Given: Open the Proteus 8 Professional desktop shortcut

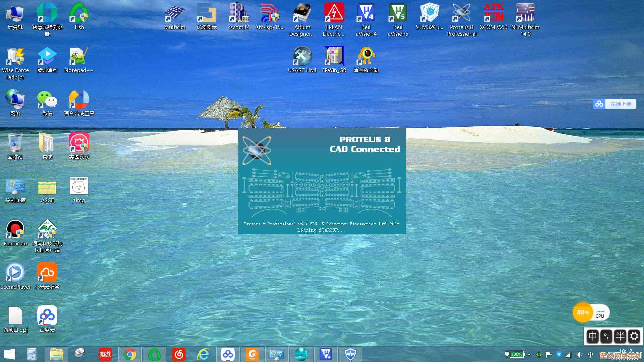Looking at the screenshot, I should (461, 13).
